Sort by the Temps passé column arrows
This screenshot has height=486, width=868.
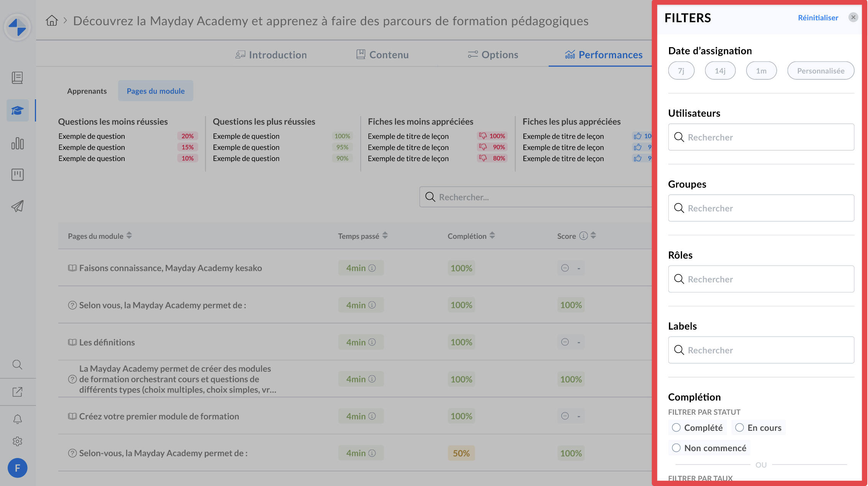tap(385, 236)
